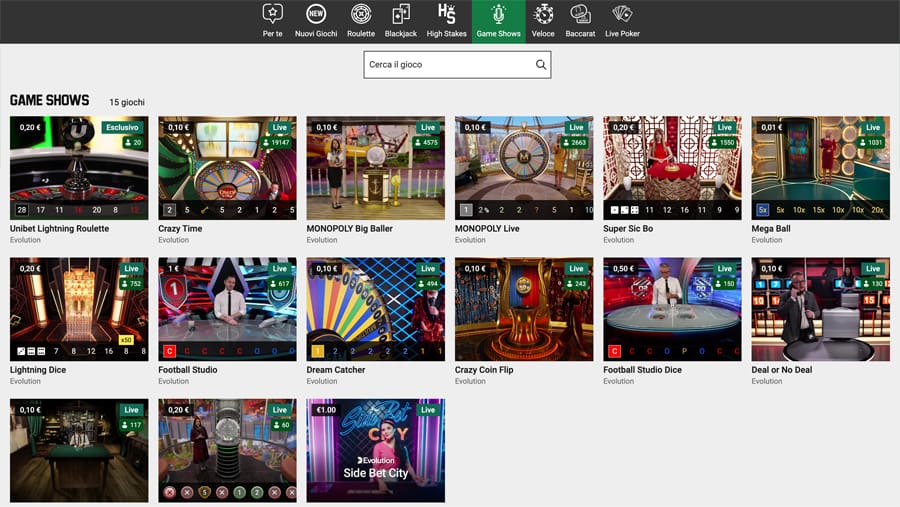Click the 0,50 € bet label on Football Studio Dice
This screenshot has width=900, height=507.
623,269
